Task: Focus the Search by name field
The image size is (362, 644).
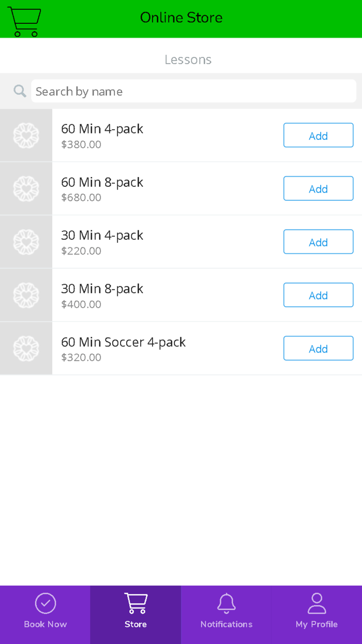Action: point(193,92)
